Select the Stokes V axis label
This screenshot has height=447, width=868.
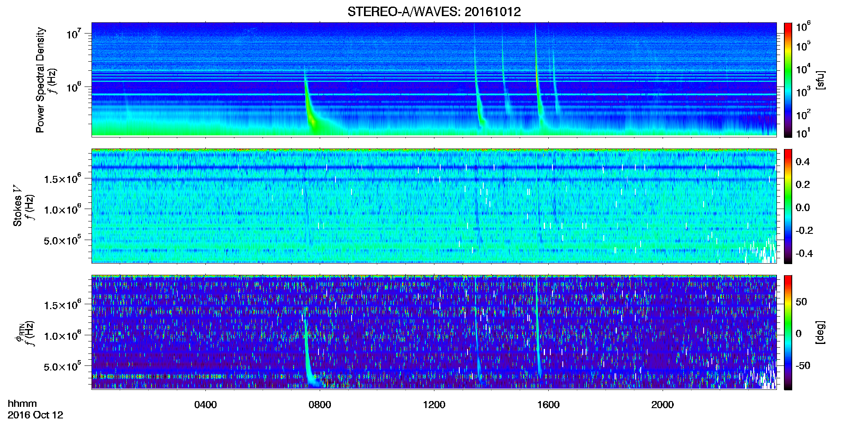[18, 206]
